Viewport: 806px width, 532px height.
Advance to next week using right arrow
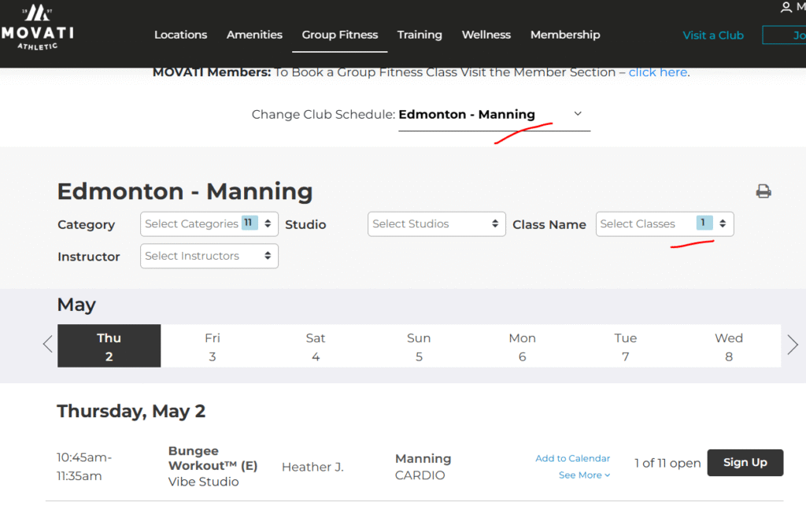[793, 345]
